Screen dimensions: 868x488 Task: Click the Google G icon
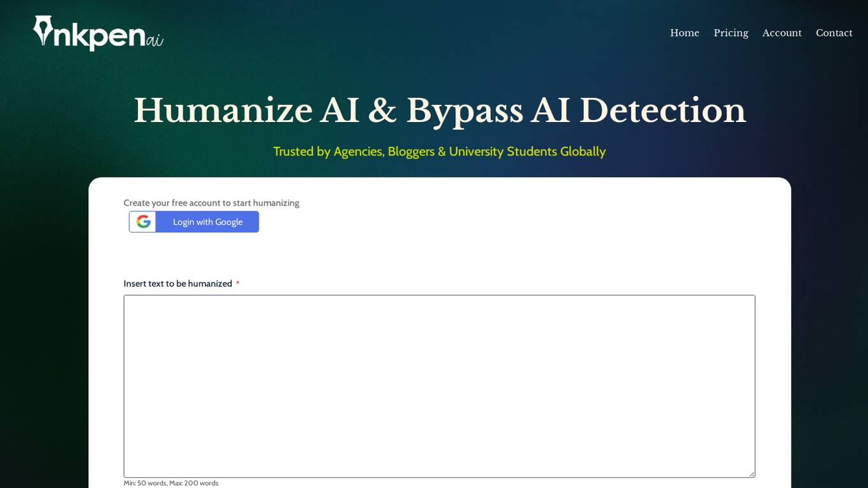pos(144,222)
